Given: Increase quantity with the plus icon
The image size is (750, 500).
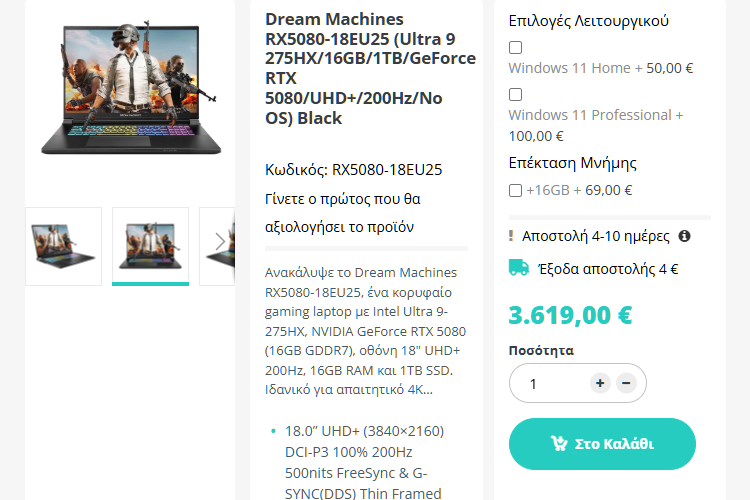Looking at the screenshot, I should (600, 383).
